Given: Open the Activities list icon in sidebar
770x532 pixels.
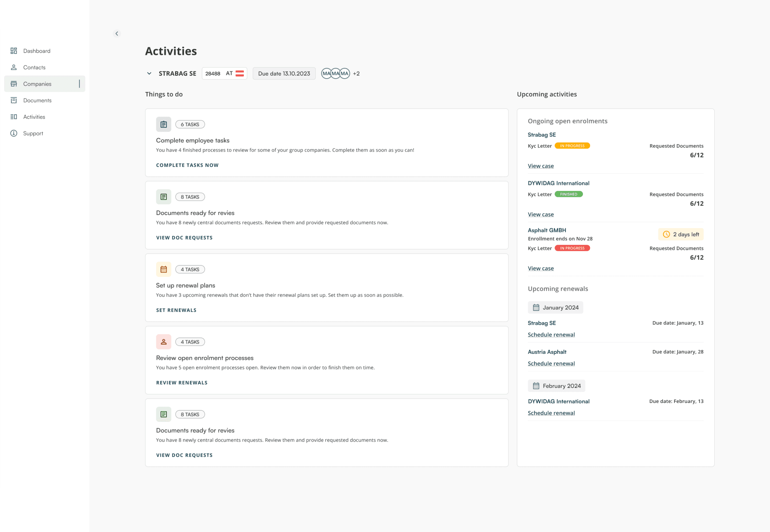Looking at the screenshot, I should tap(14, 117).
